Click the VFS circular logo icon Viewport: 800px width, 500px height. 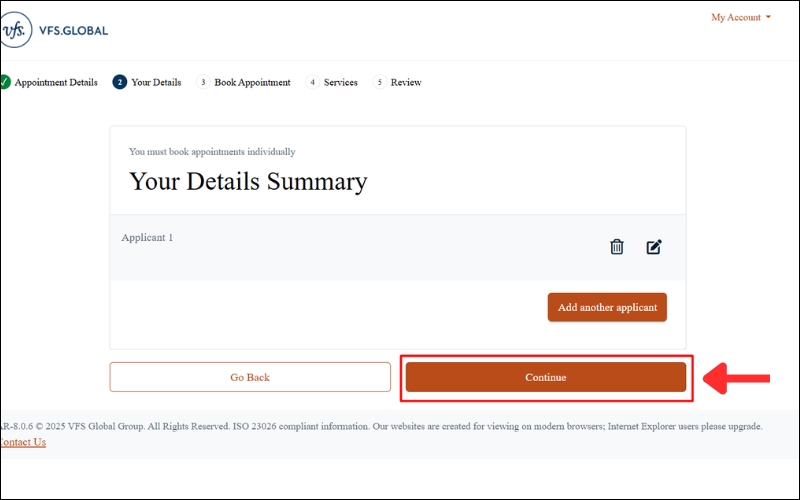[14, 30]
